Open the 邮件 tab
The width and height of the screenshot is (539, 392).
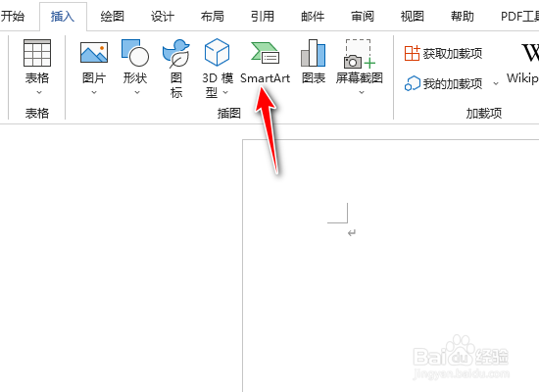click(x=313, y=16)
